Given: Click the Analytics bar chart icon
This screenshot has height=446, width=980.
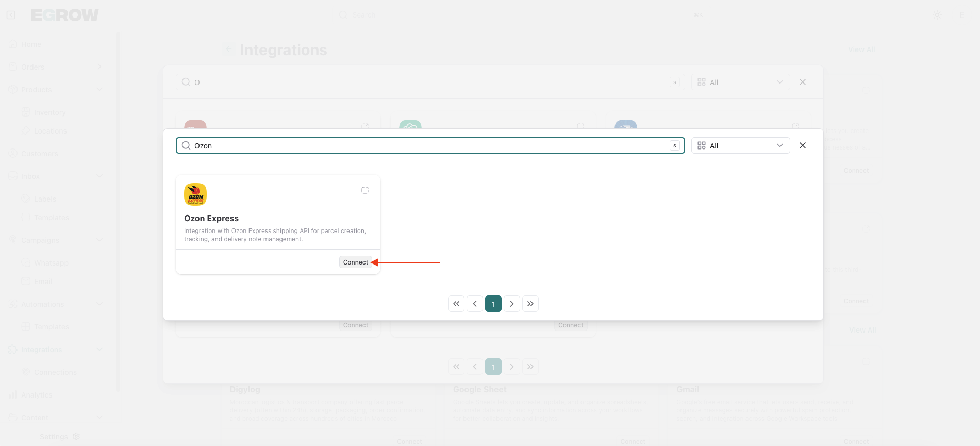Looking at the screenshot, I should 13,395.
